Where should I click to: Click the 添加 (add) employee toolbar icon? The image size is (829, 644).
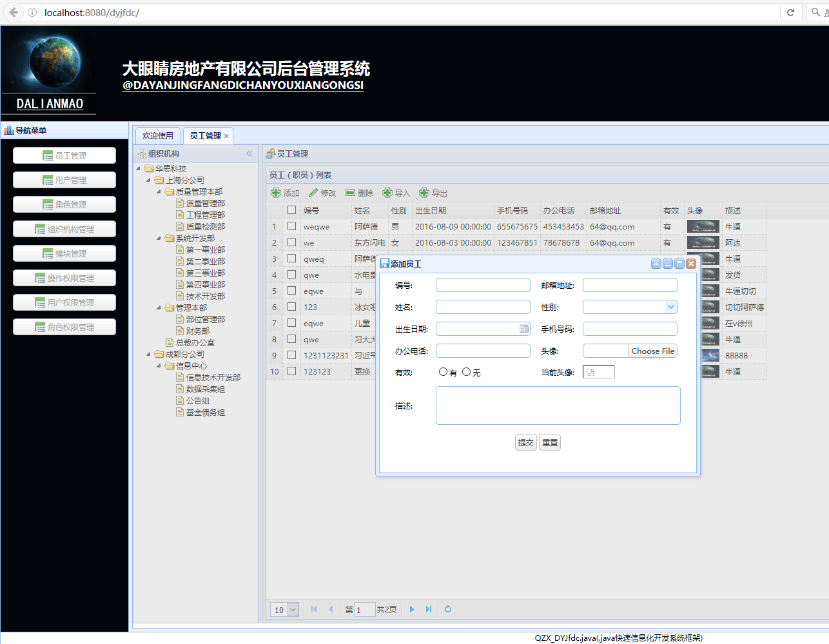276,193
